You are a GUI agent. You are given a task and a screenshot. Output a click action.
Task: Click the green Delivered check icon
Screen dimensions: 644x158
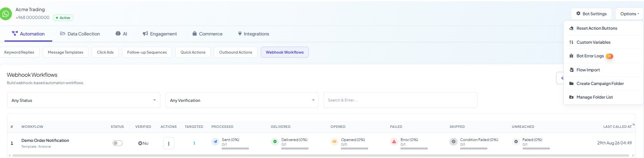point(275,141)
